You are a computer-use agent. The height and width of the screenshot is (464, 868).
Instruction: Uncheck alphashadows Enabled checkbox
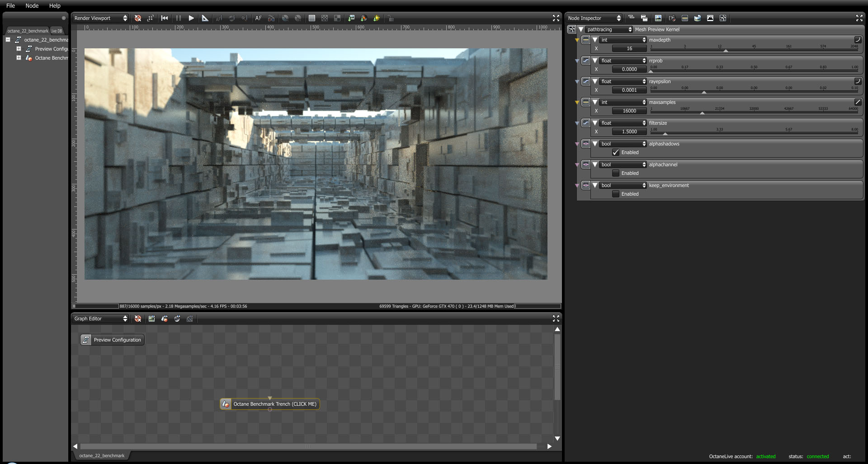pos(616,152)
